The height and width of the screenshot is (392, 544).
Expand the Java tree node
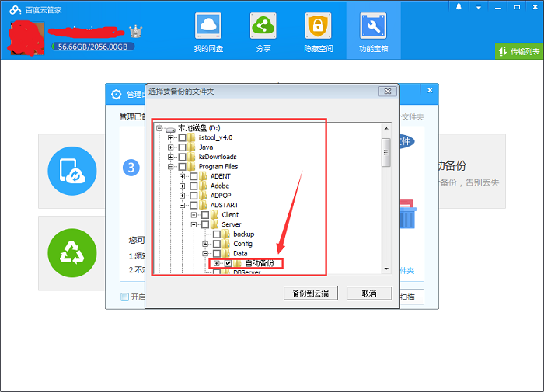[170, 147]
